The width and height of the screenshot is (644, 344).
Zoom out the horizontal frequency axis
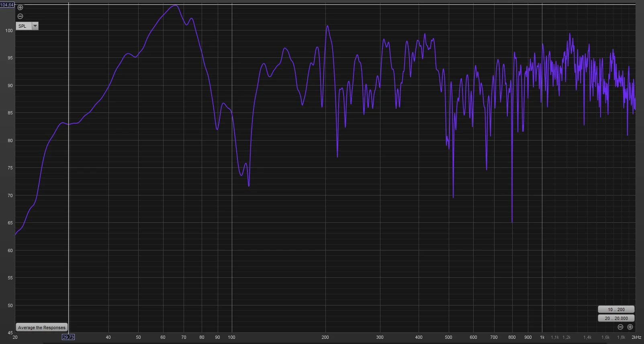click(x=620, y=327)
